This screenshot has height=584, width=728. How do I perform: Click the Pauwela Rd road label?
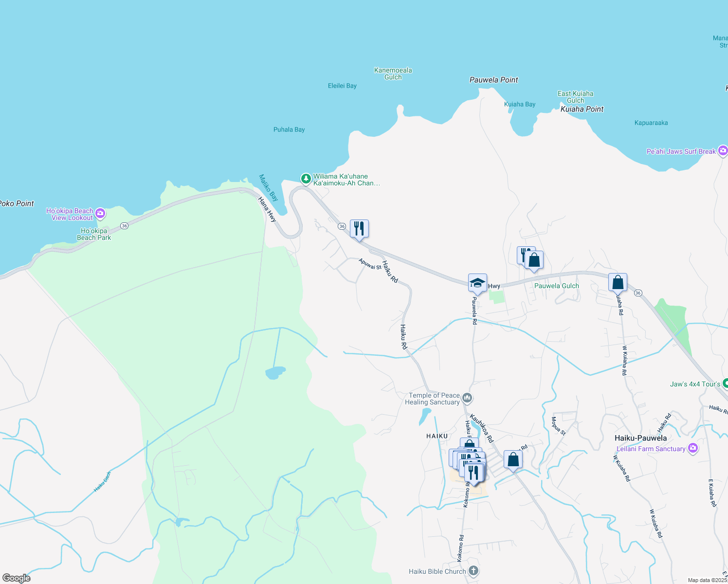474,311
